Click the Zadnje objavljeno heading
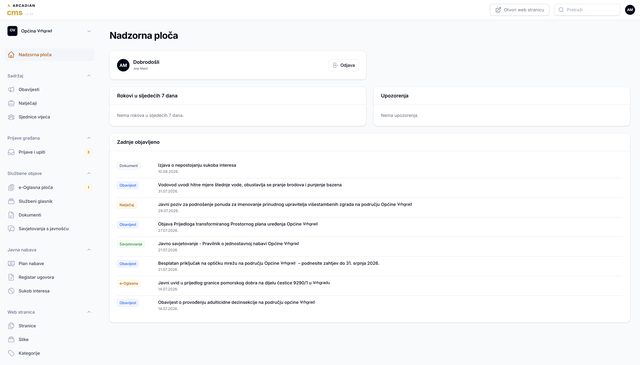This screenshot has width=640, height=365. [x=138, y=142]
